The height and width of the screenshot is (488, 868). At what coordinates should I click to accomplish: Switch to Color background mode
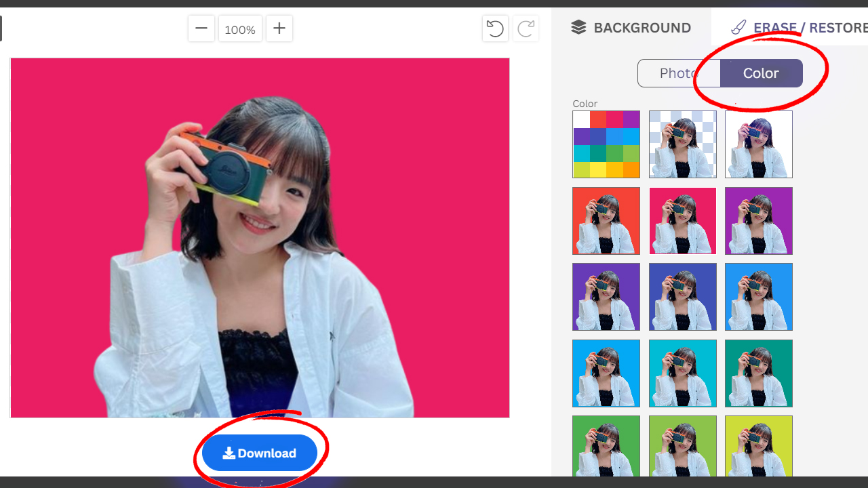(761, 73)
